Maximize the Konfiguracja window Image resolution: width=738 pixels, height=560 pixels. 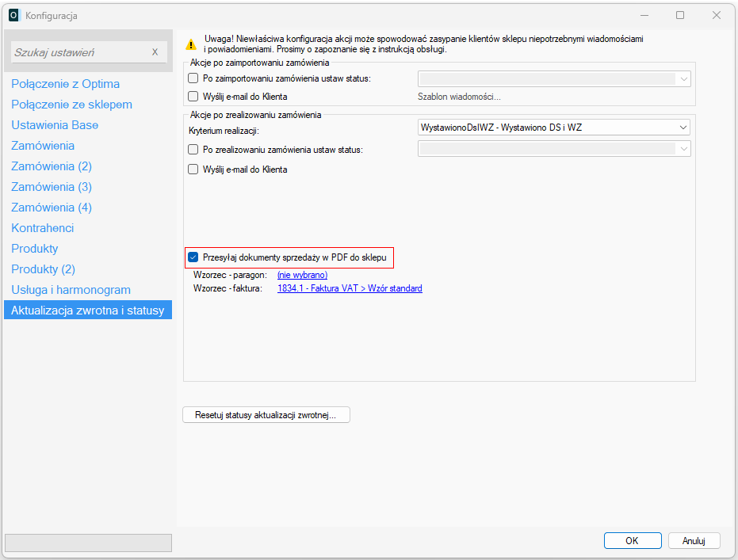click(x=680, y=16)
